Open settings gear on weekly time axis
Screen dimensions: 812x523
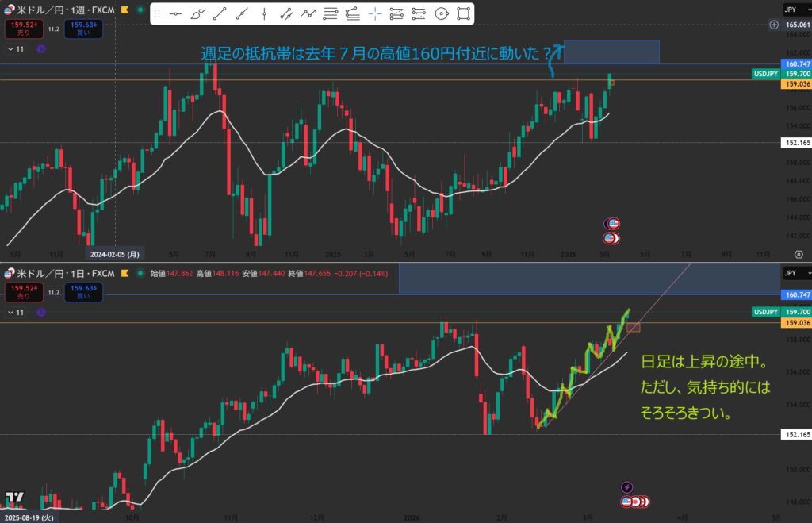click(x=798, y=254)
